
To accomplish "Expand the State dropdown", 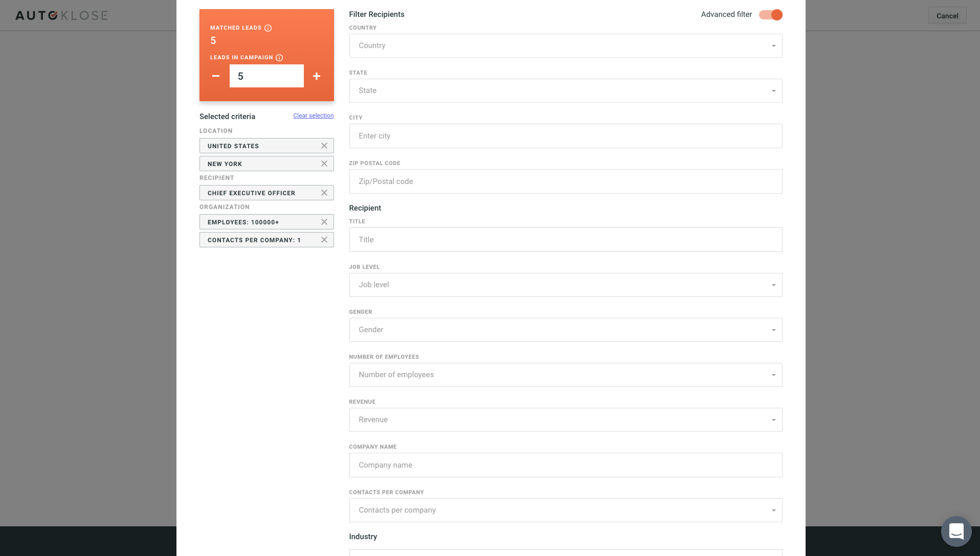I will 565,91.
